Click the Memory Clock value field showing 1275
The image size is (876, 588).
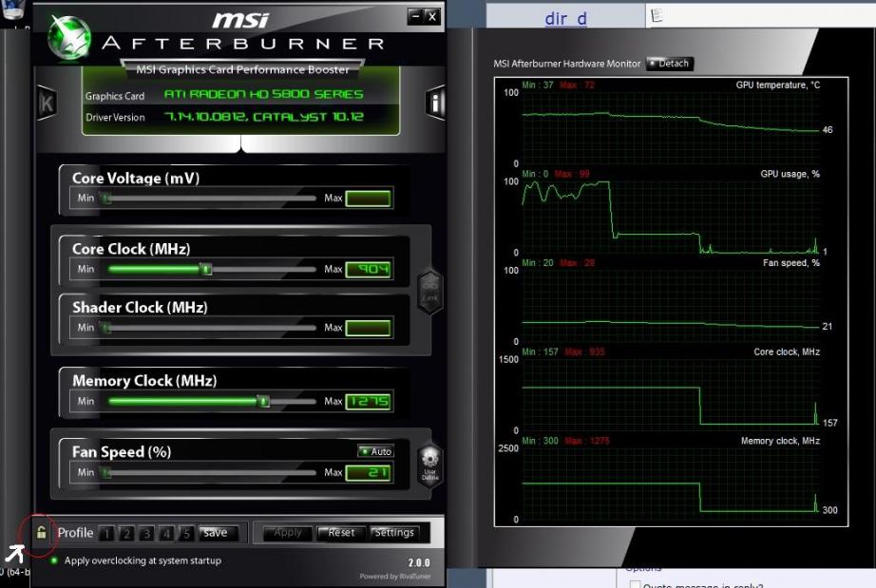coord(368,402)
